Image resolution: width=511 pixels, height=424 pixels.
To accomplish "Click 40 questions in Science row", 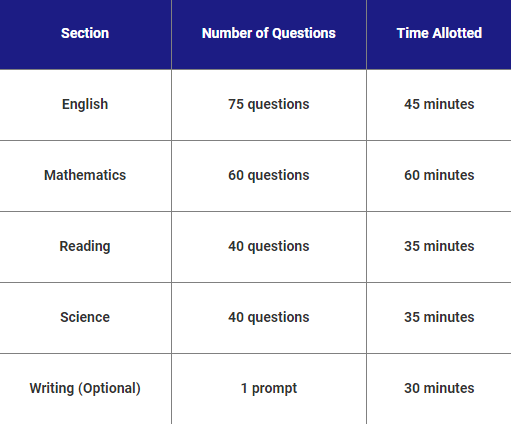I will (269, 317).
